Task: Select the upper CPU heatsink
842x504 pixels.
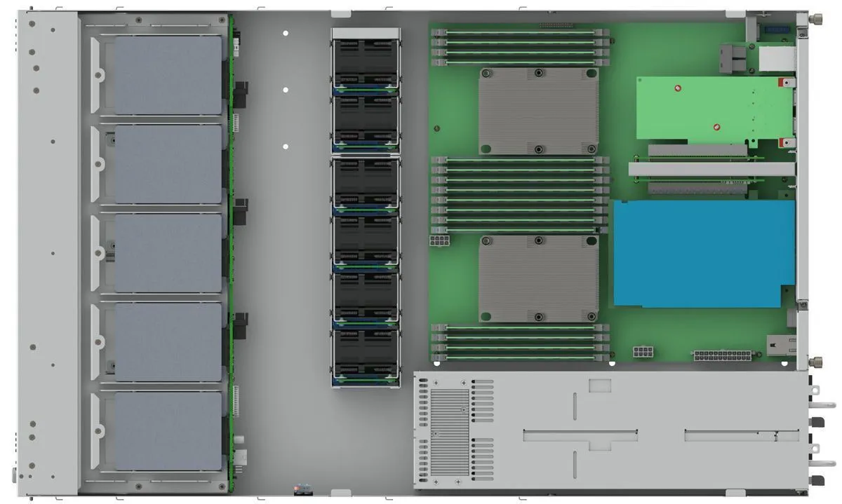Action: coord(538,111)
